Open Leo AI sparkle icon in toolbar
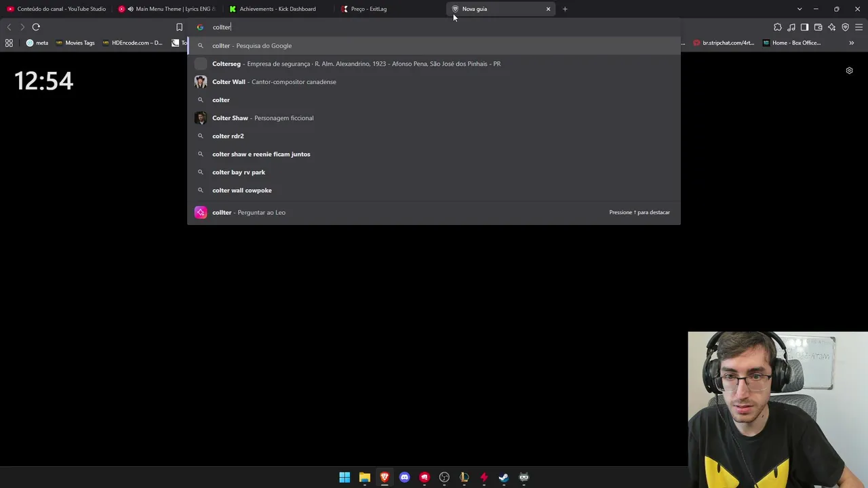 coord(832,27)
